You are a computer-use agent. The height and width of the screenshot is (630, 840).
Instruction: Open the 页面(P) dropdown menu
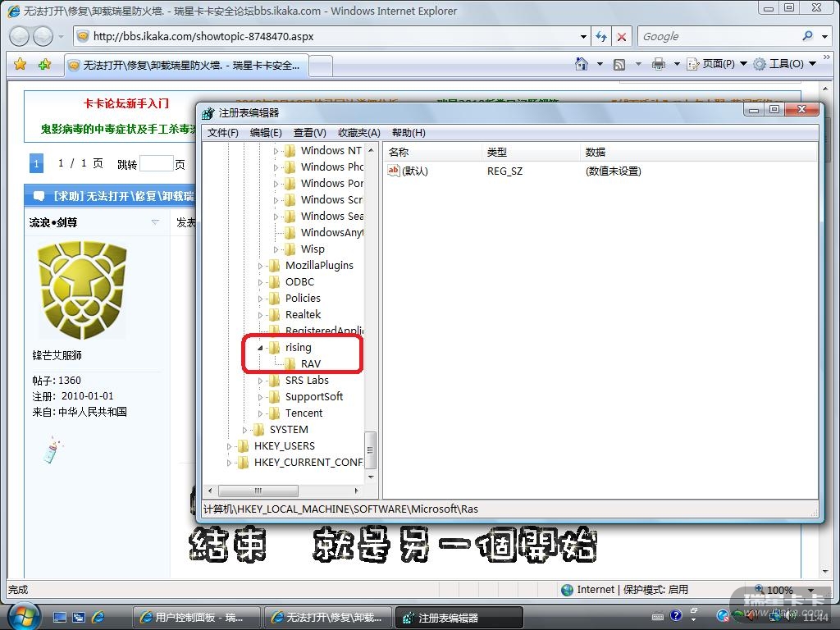coord(717,64)
